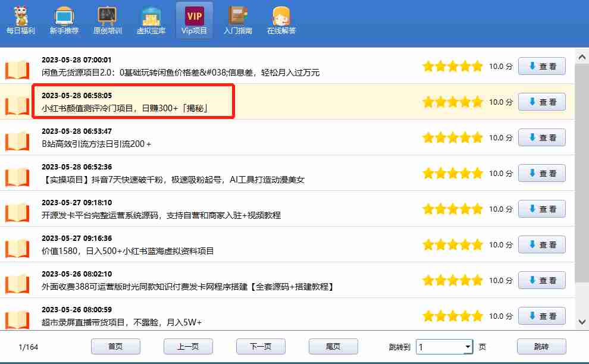Click the list scrollbar up arrow
This screenshot has height=364, width=589.
click(582, 57)
